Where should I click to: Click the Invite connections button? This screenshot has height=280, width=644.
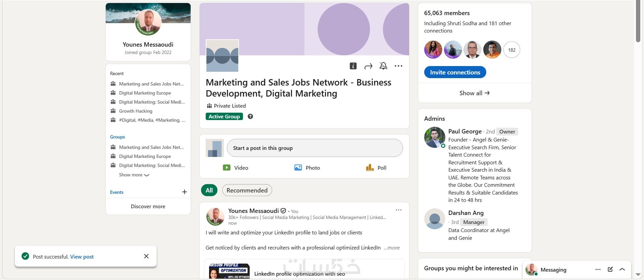click(455, 72)
